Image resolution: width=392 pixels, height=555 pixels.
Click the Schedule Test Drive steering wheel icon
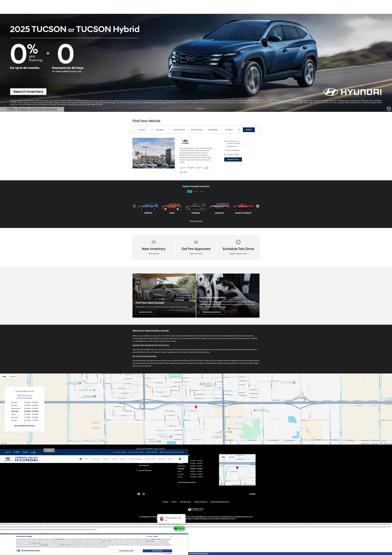click(x=238, y=242)
